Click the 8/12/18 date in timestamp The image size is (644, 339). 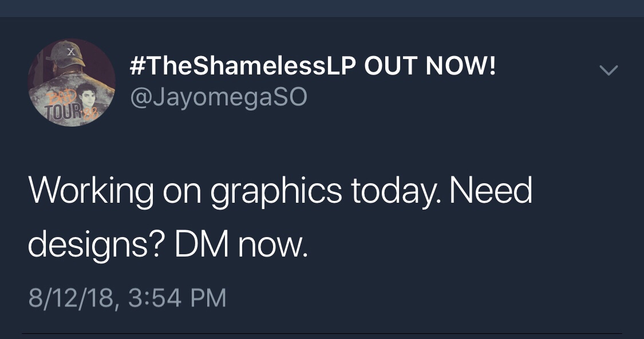click(72, 298)
